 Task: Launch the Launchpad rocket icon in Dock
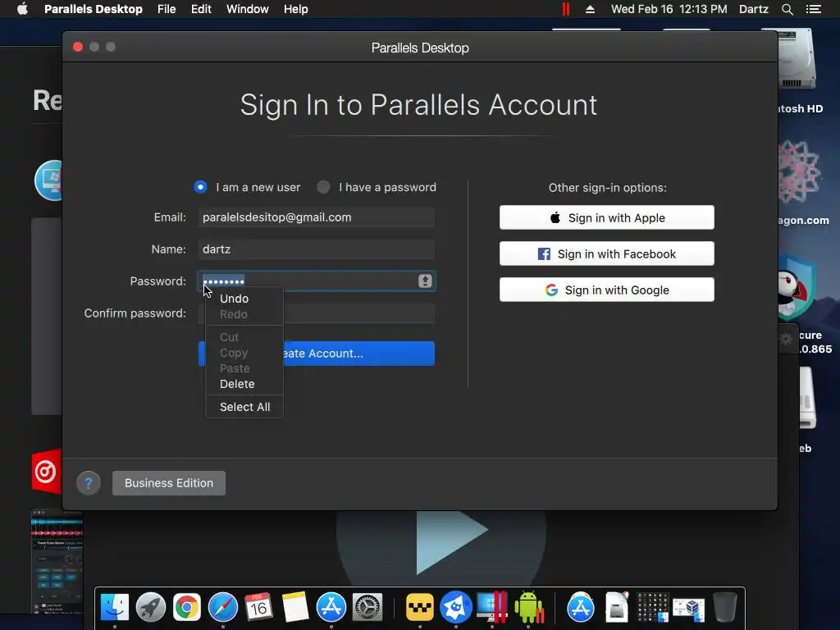click(151, 608)
